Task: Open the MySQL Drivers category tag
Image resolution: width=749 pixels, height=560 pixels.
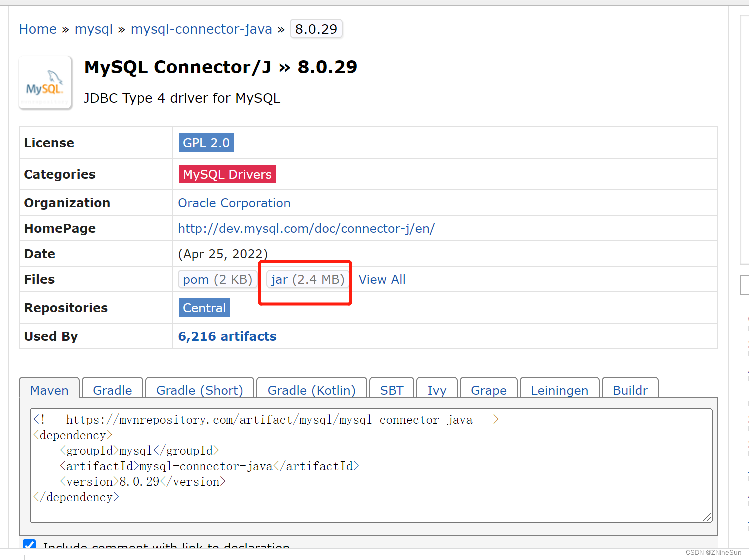Action: pos(227,174)
